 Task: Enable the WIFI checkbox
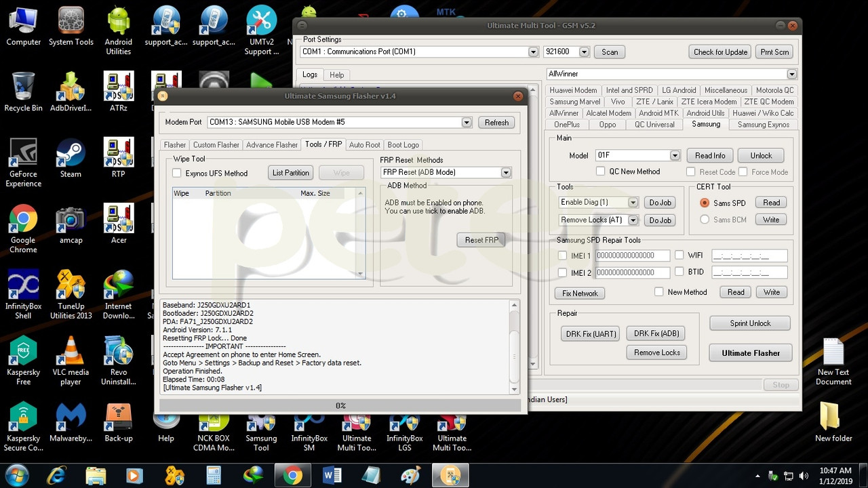[679, 255]
